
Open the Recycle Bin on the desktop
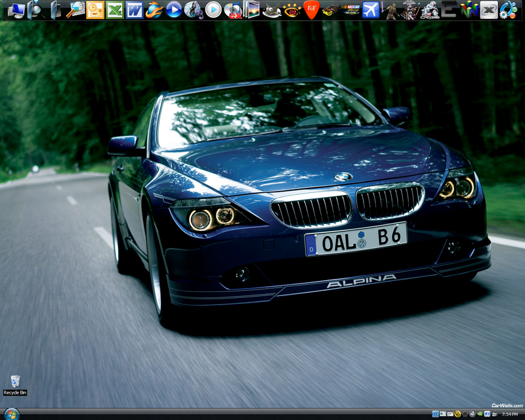click(x=15, y=385)
